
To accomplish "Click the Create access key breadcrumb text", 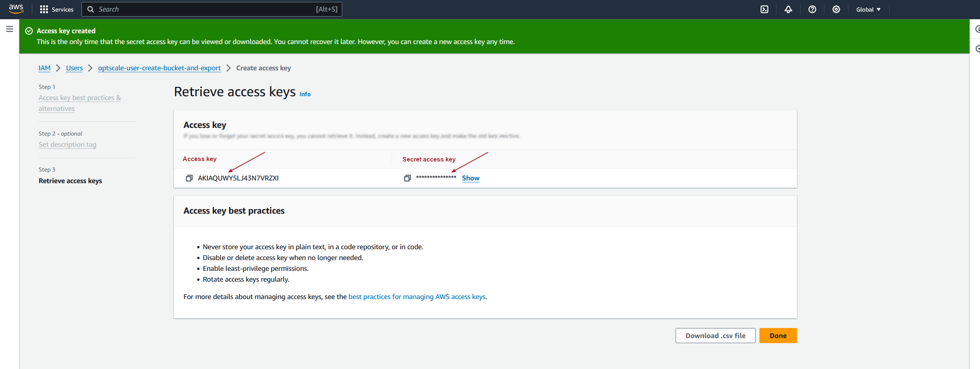I will tap(263, 68).
